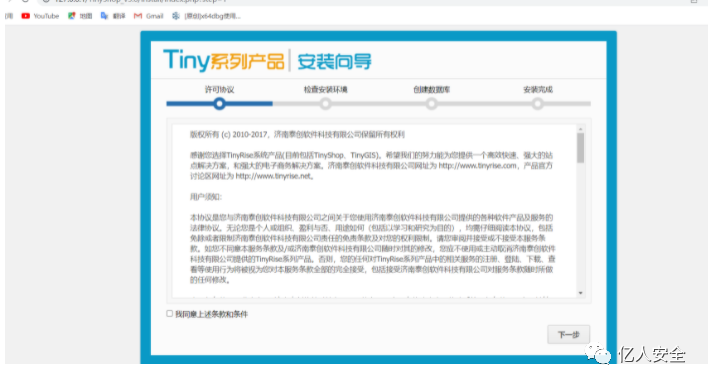Click the 用户须知 heading text
Viewport: 708px width, 385px height.
click(205, 197)
